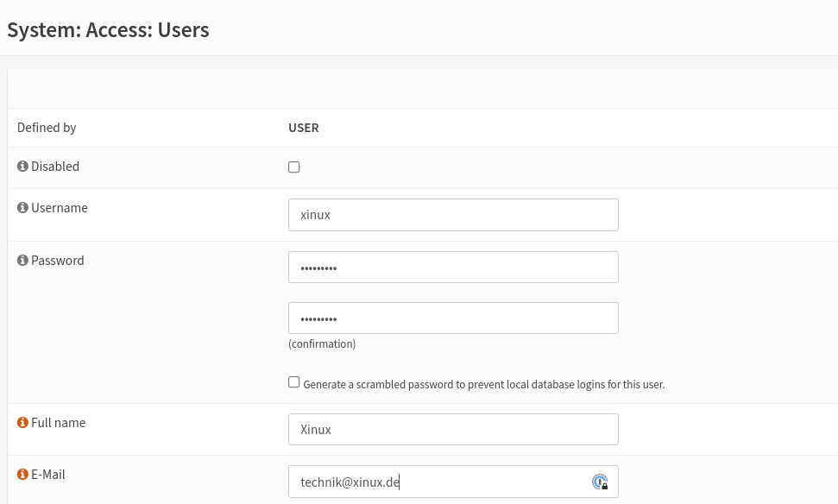
Task: Click the 'Generate a scrambled password' label text
Action: [x=483, y=385]
